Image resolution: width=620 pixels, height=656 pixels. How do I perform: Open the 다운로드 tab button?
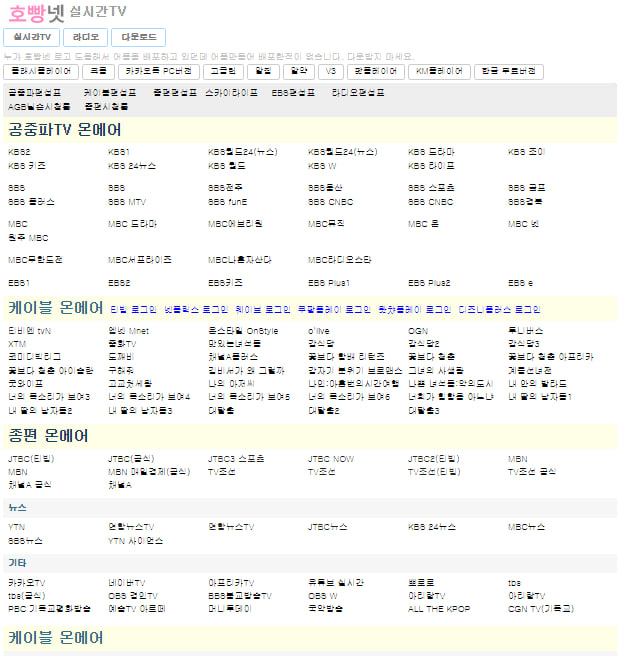point(138,37)
